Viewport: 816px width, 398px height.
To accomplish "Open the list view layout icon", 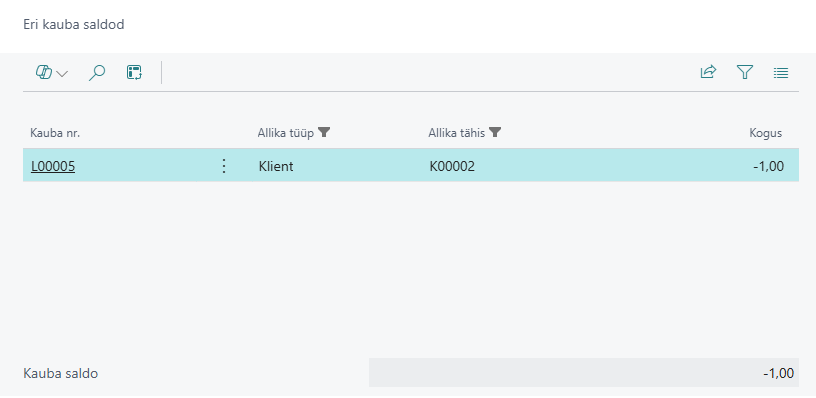I will (781, 73).
